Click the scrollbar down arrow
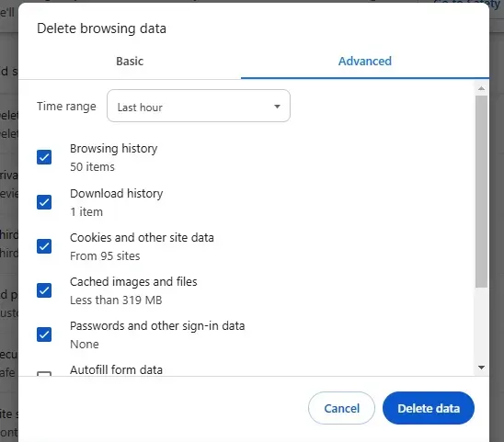The height and width of the screenshot is (442, 504). (x=481, y=368)
